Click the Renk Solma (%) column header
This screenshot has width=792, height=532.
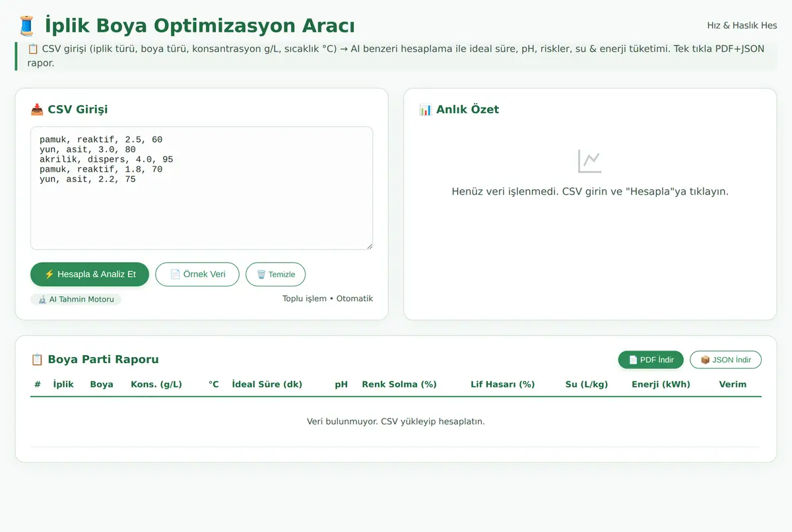coord(399,384)
